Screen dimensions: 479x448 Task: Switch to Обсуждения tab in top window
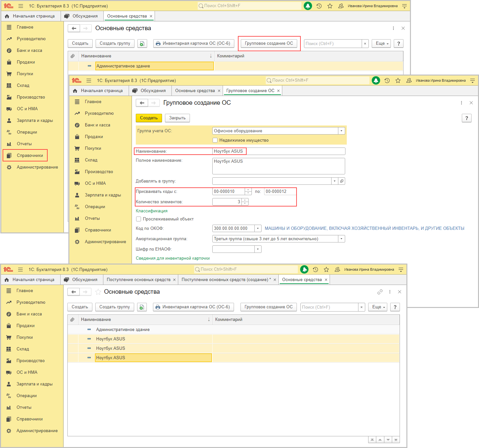(82, 16)
